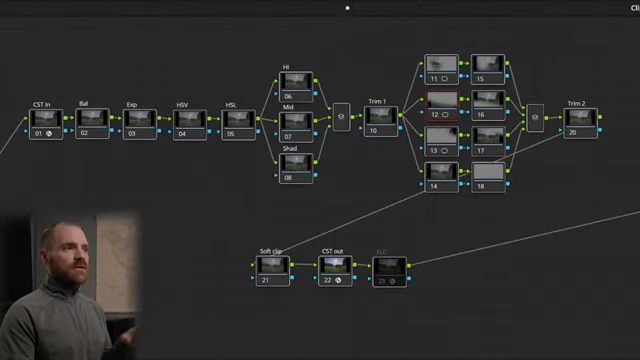This screenshot has height=360, width=640.
Task: Click the "HSL" node label
Action: point(231,105)
